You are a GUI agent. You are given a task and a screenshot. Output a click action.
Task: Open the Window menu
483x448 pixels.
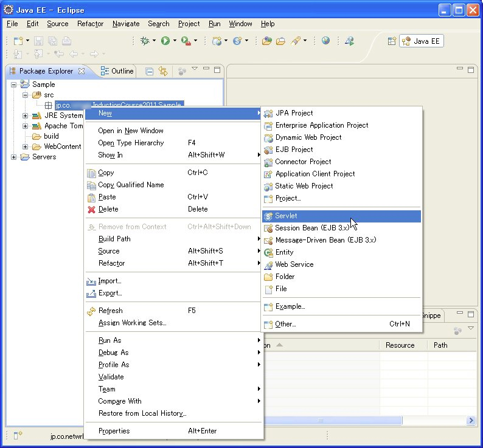(240, 24)
